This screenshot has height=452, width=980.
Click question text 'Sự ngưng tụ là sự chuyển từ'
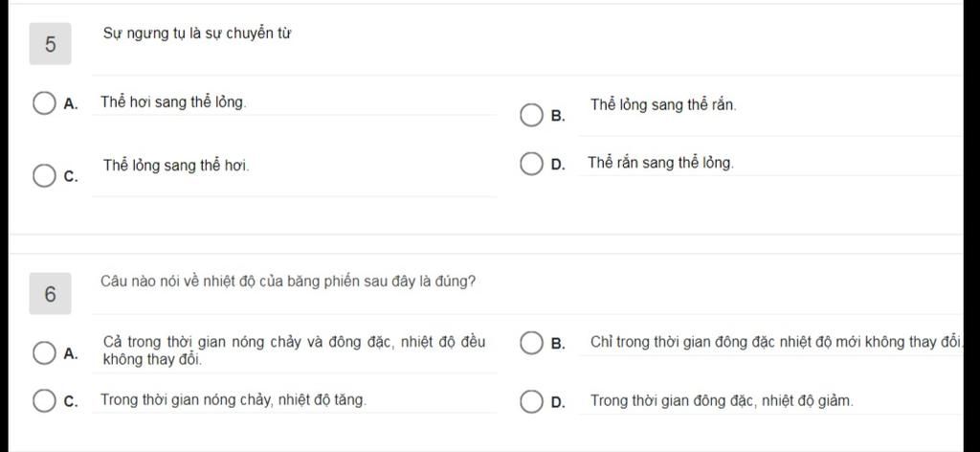(x=197, y=34)
